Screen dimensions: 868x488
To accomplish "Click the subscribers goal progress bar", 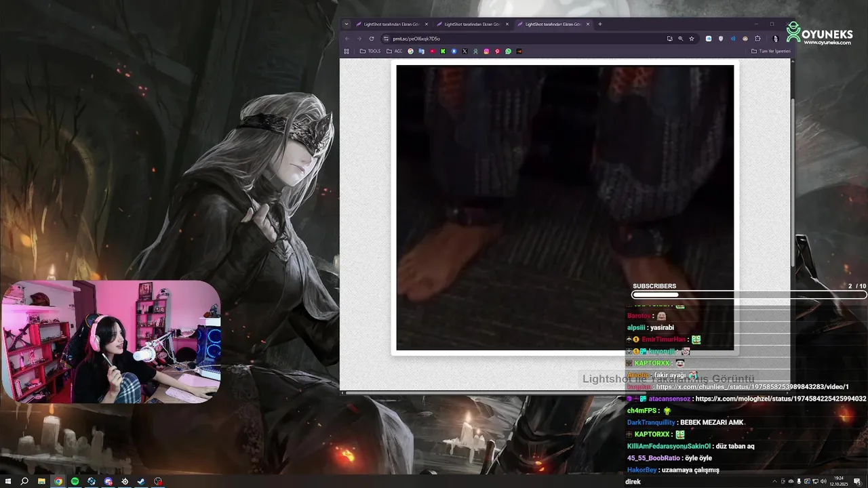I will (749, 295).
